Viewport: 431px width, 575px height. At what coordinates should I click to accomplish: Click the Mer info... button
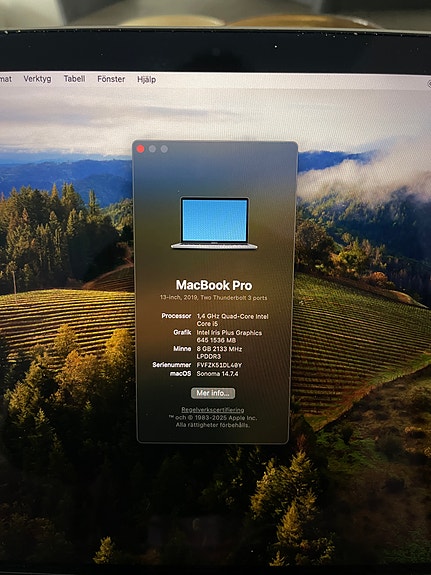click(213, 393)
